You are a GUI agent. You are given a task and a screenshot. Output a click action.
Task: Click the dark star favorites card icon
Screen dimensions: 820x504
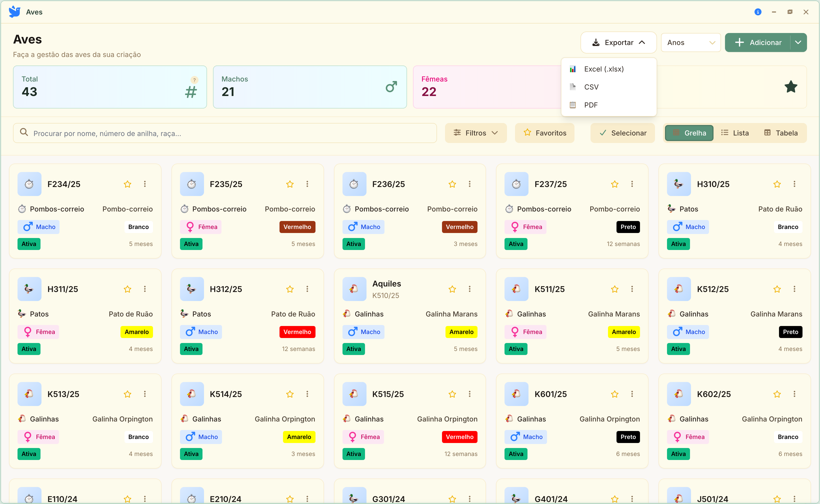(x=791, y=87)
